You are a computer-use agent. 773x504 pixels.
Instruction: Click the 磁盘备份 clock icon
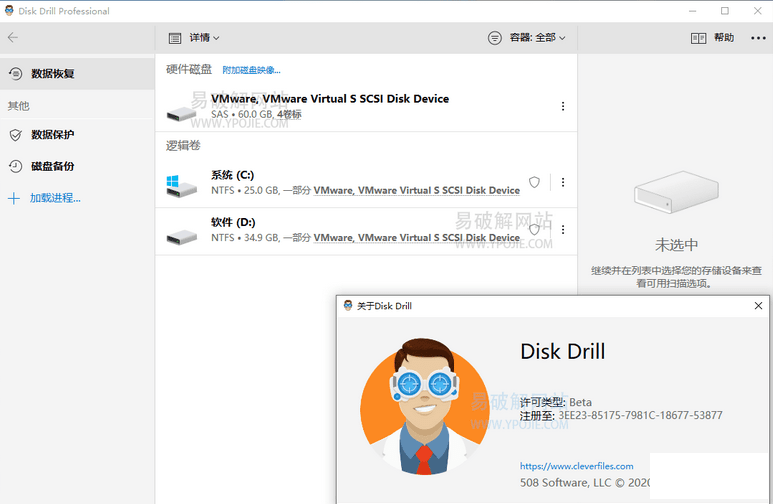click(x=16, y=166)
